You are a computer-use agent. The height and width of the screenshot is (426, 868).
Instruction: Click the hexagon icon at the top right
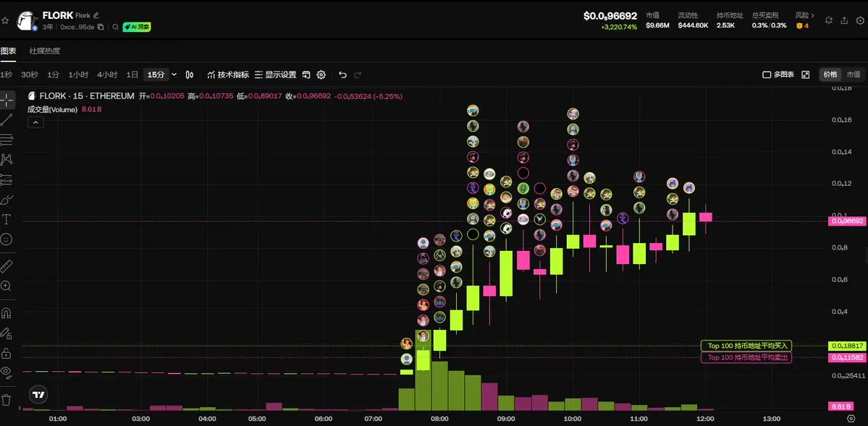coord(860,20)
